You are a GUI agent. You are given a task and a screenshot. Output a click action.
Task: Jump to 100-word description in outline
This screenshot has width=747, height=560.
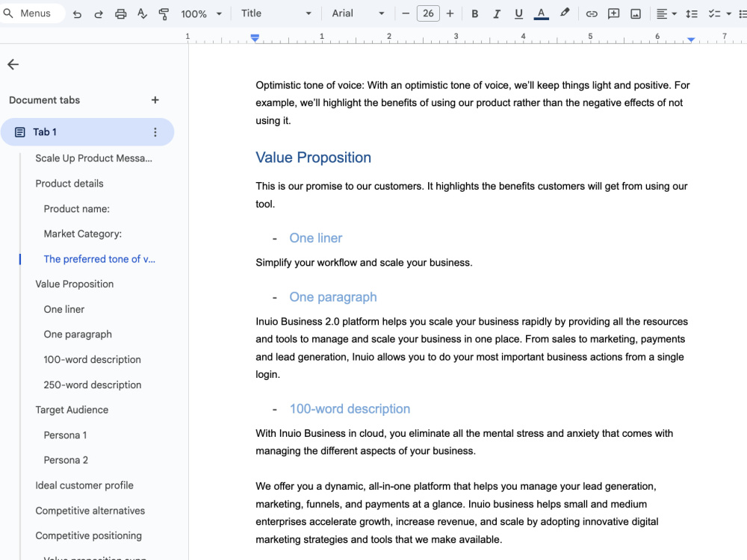92,360
